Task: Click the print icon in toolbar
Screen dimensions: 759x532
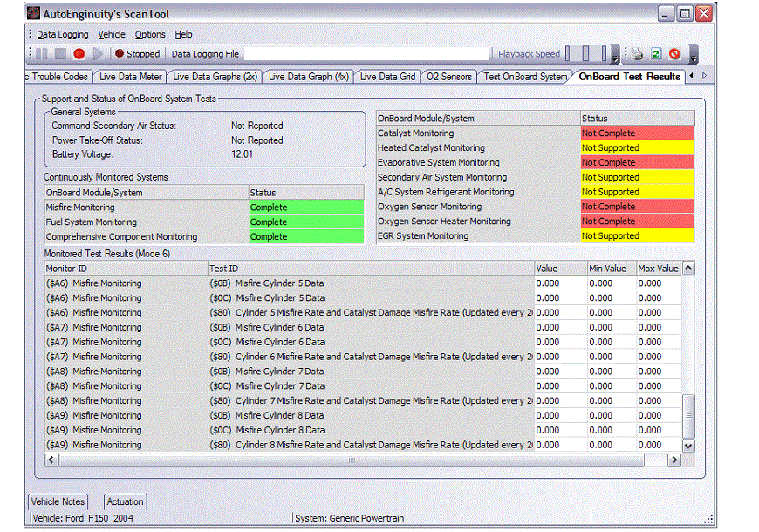Action: tap(638, 54)
